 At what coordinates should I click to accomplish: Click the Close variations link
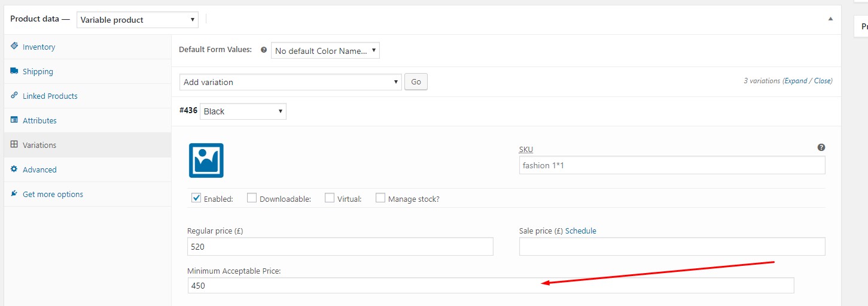[x=822, y=81]
